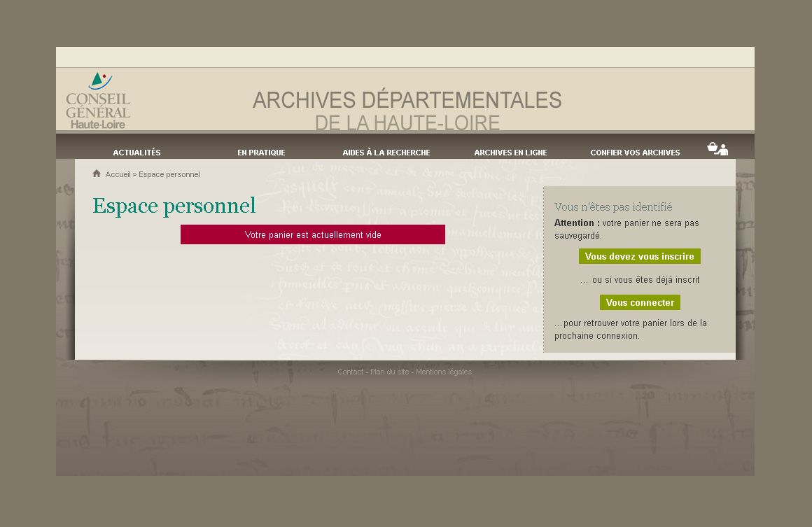Open Confier vos archives menu
The width and height of the screenshot is (812, 527).
coord(635,153)
